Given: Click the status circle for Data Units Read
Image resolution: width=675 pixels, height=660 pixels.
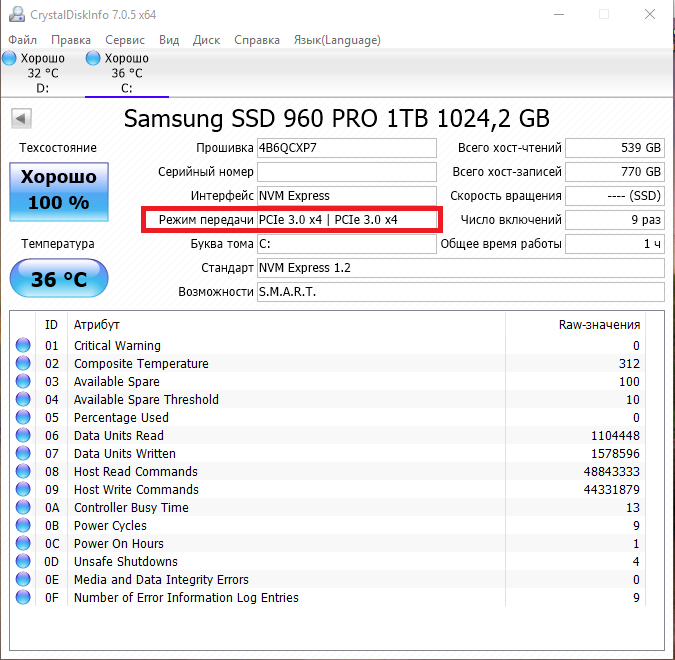Looking at the screenshot, I should click(x=23, y=436).
